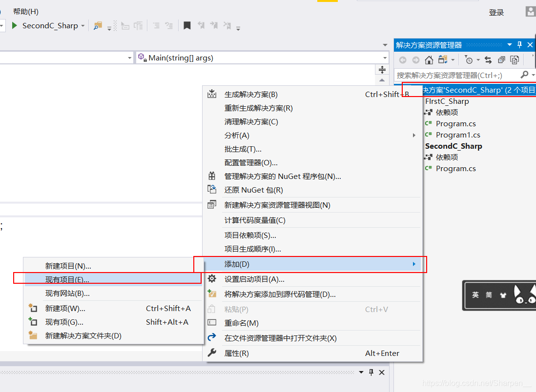This screenshot has height=392, width=536.
Task: Clear all bookmarks icon
Action: pyautogui.click(x=227, y=25)
